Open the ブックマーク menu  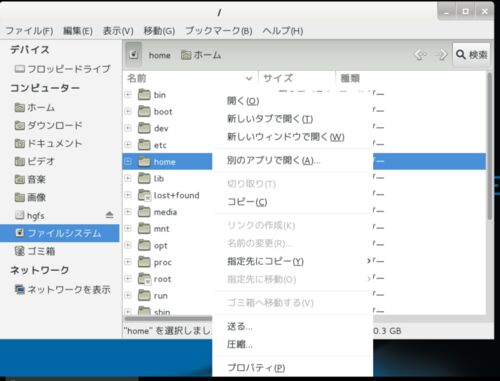tap(219, 31)
